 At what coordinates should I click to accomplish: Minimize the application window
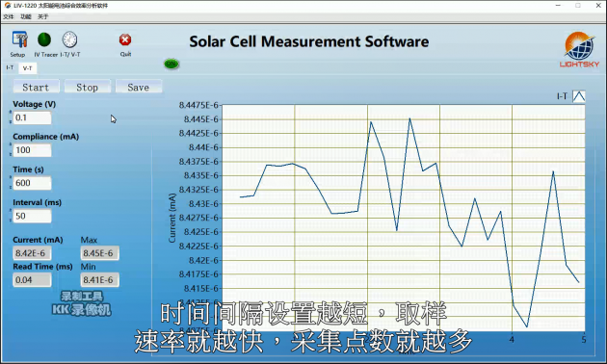click(558, 6)
